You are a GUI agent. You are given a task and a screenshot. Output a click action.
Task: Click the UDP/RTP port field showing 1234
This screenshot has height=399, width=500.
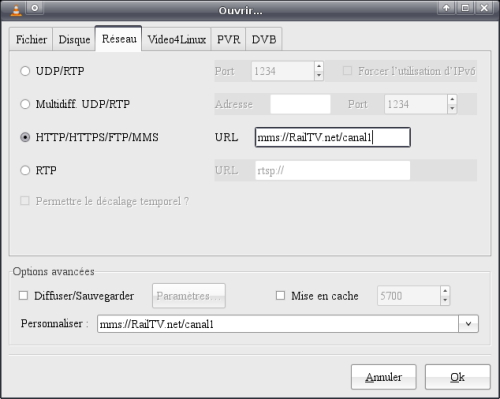point(283,71)
